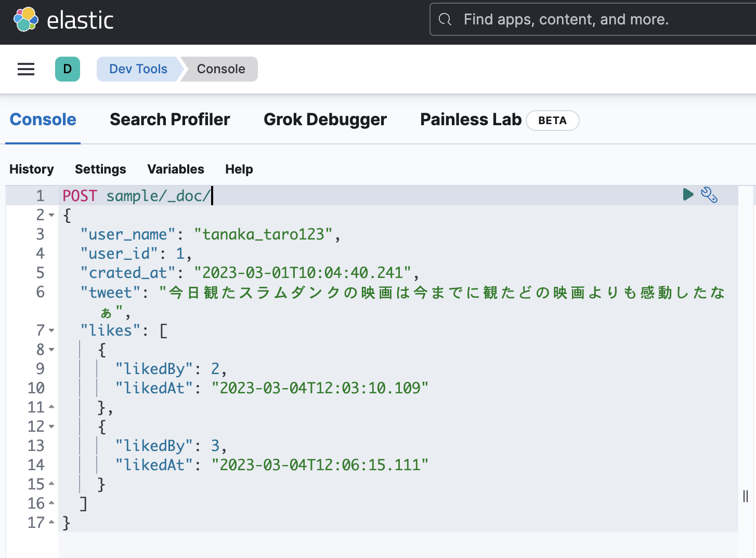Click "likedBy" key on line 13
This screenshot has height=558, width=756.
pyautogui.click(x=154, y=446)
